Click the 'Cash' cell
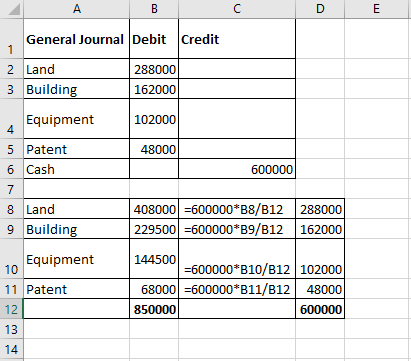This screenshot has height=361, width=411. [77, 169]
